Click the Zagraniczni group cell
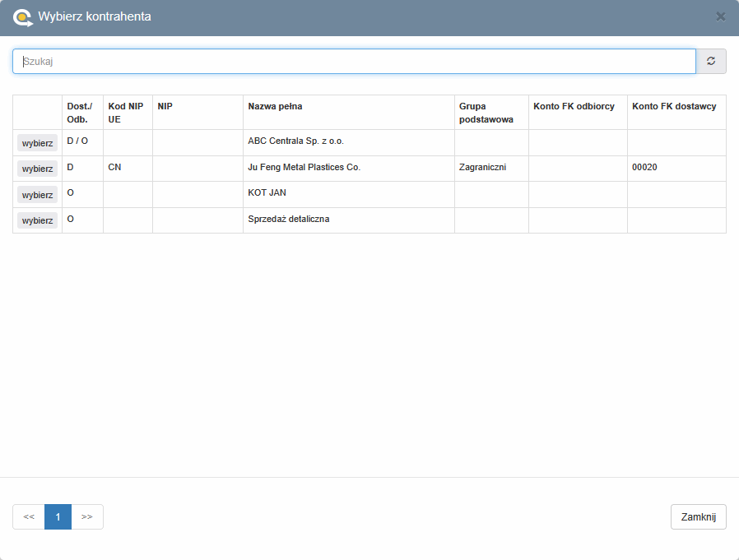The width and height of the screenshot is (739, 560). pyautogui.click(x=482, y=167)
